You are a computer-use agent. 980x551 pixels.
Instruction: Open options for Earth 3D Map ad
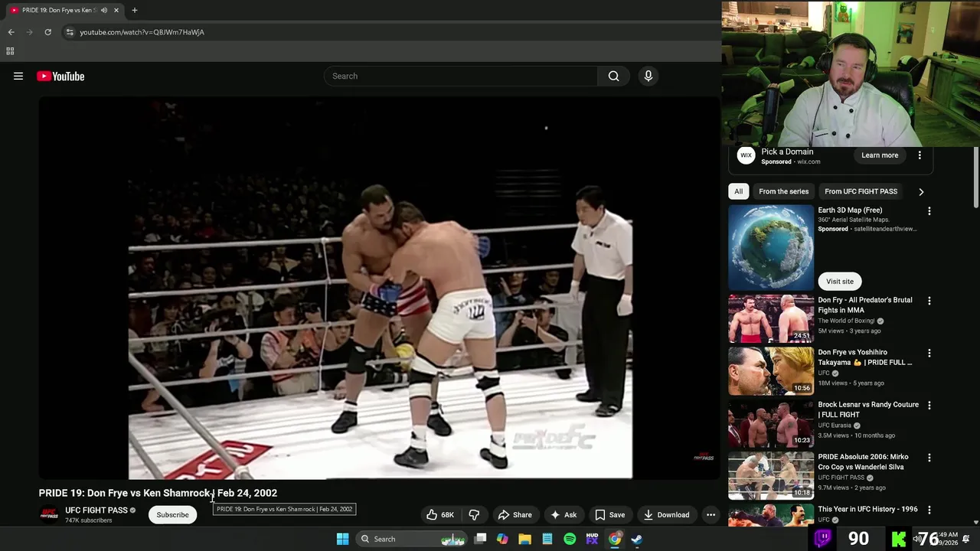[929, 211]
